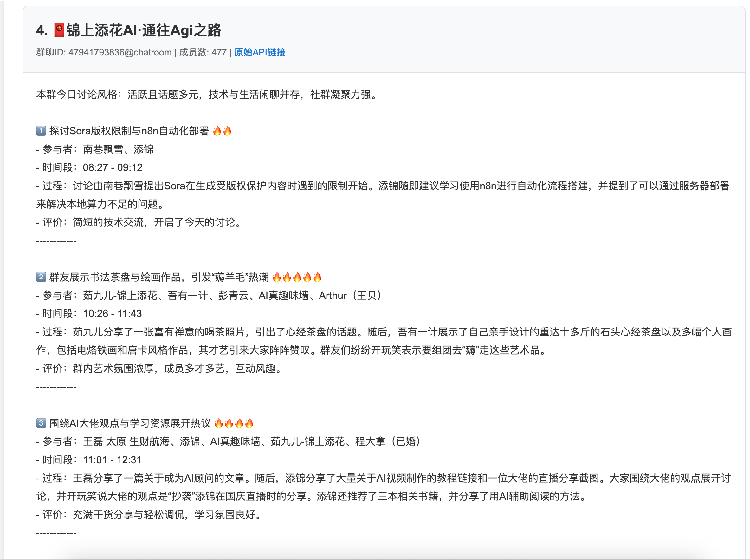
Task: Open the 原始API链接 link
Action: tap(260, 53)
